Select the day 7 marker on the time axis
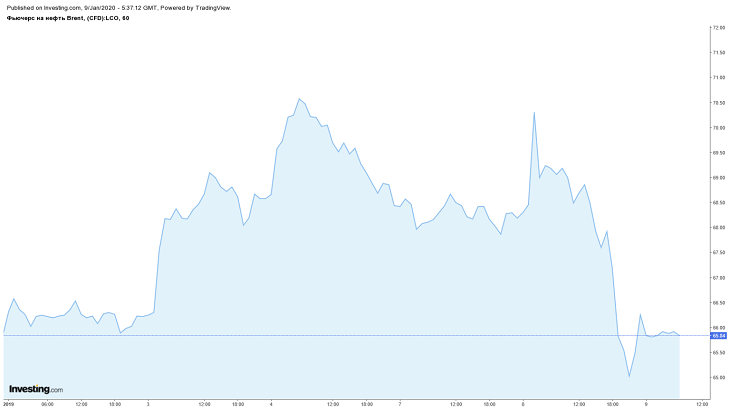This screenshot has width=730, height=410. [x=399, y=404]
